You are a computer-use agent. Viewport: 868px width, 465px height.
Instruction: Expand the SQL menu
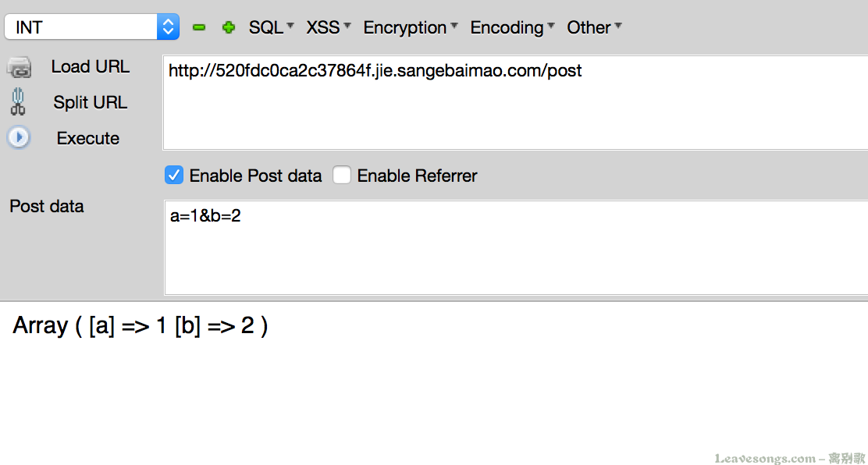point(271,27)
